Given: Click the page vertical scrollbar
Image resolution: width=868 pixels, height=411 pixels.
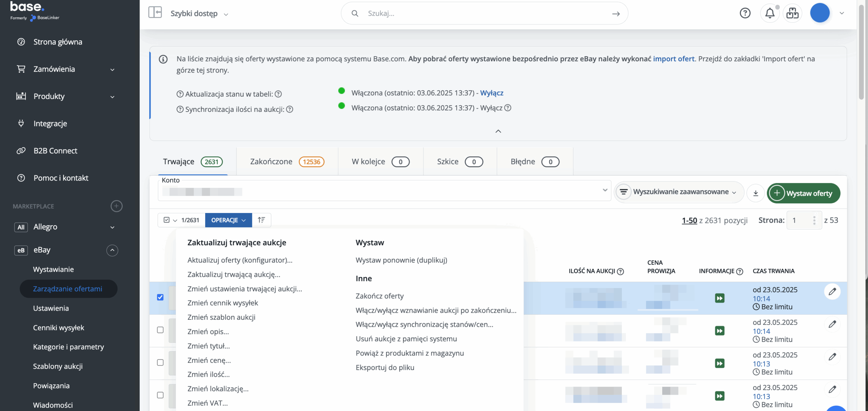Looking at the screenshot, I should point(861,51).
